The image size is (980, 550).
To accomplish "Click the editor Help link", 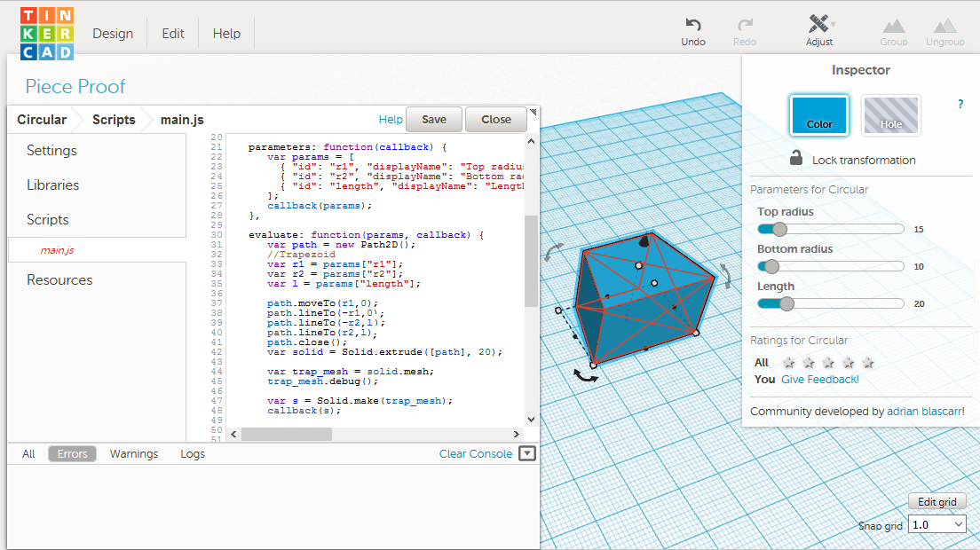I will pyautogui.click(x=391, y=119).
